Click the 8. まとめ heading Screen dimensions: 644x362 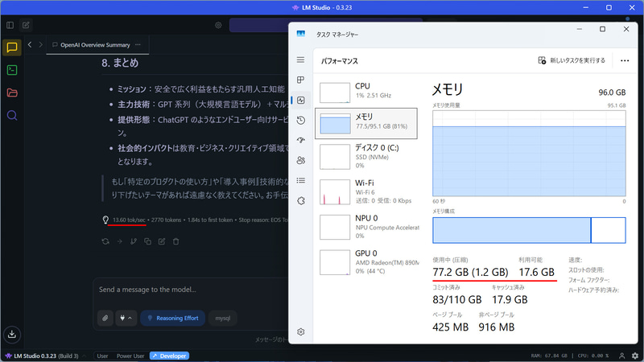coord(120,63)
